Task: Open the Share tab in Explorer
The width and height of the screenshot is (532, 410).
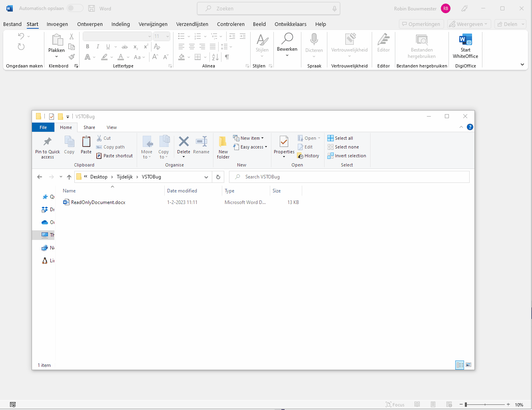Action: click(89, 127)
